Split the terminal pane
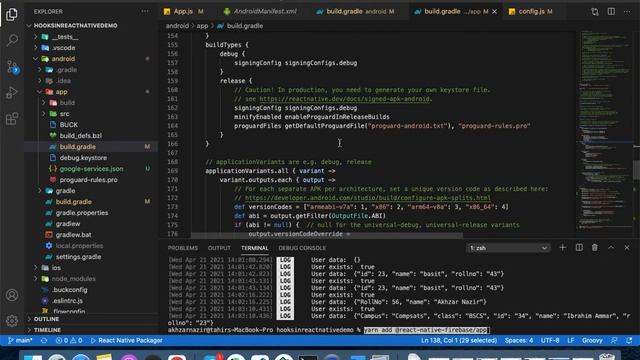Image resolution: width=640 pixels, height=360 pixels. click(x=579, y=247)
